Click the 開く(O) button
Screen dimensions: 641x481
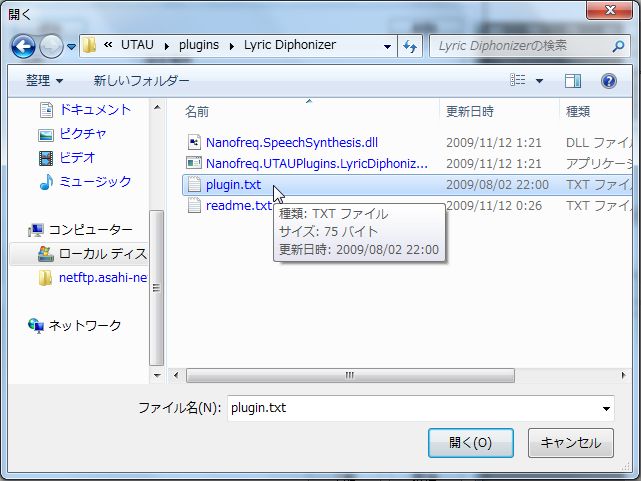[471, 443]
